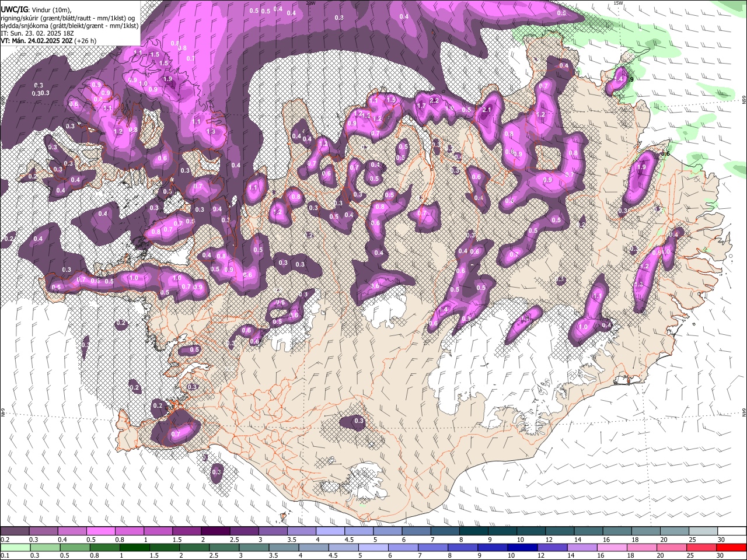Click the 'VT: Mán. 24.02.2025 20Z' valid time
This screenshot has height=560, width=747.
(x=36, y=41)
